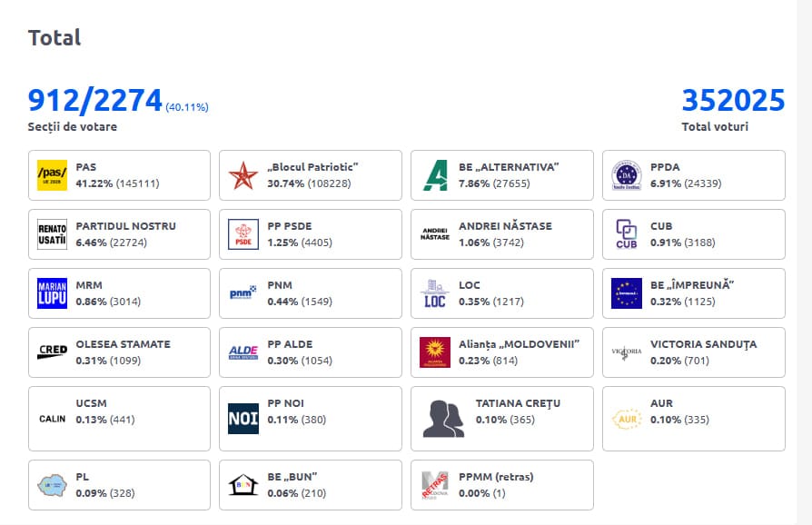812x525 pixels.
Task: Click the „Blocul Patriotic” party name
Action: pos(312,167)
